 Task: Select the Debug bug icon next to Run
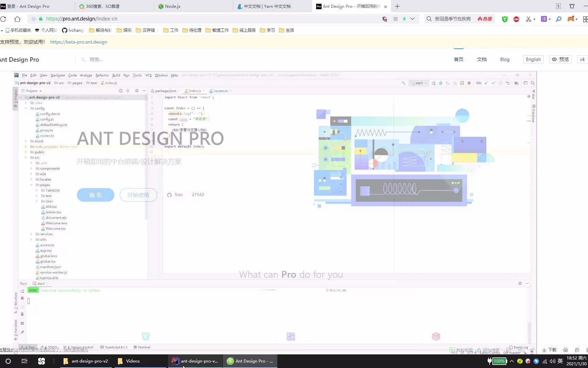coord(441,83)
